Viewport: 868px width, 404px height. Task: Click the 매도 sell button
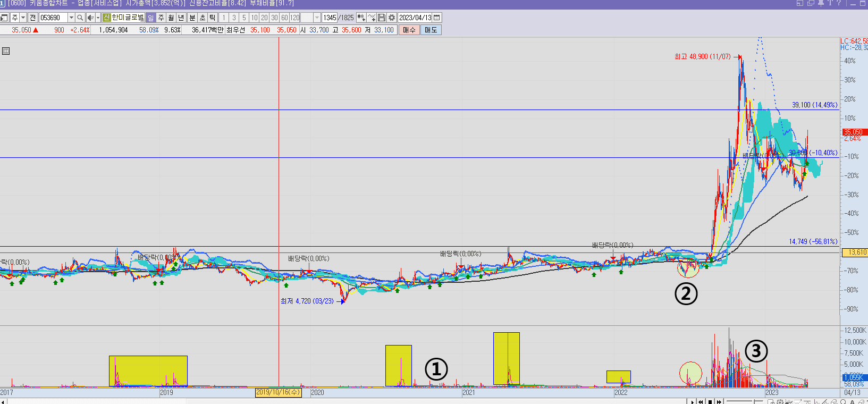[x=431, y=30]
